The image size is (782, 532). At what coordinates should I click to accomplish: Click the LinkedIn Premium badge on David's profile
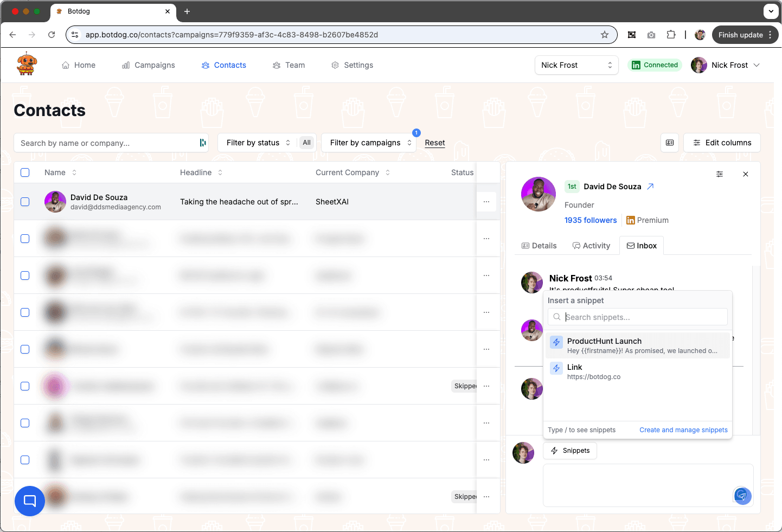point(647,220)
